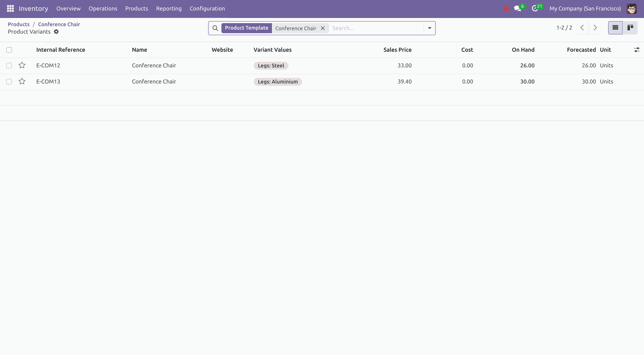Sort by Sales Price column header
Viewport: 644px width, 355px height.
tap(397, 50)
